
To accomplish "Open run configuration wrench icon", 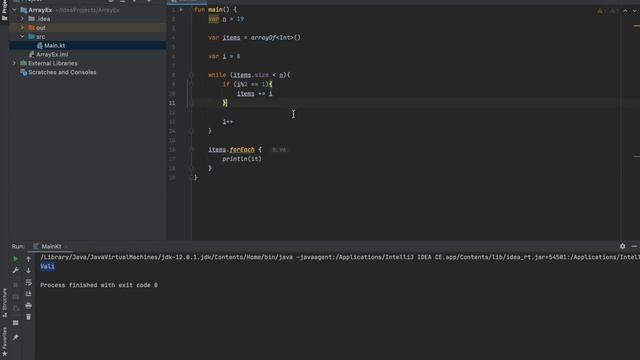I will pos(16,271).
